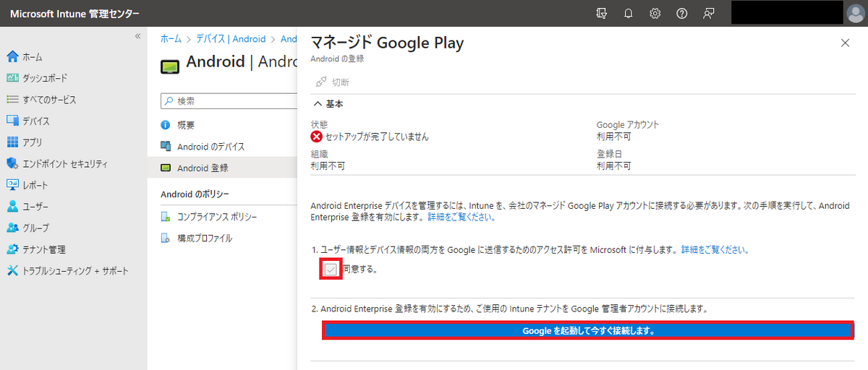
Task: Click the 切断 disconnect button
Action: click(x=333, y=82)
